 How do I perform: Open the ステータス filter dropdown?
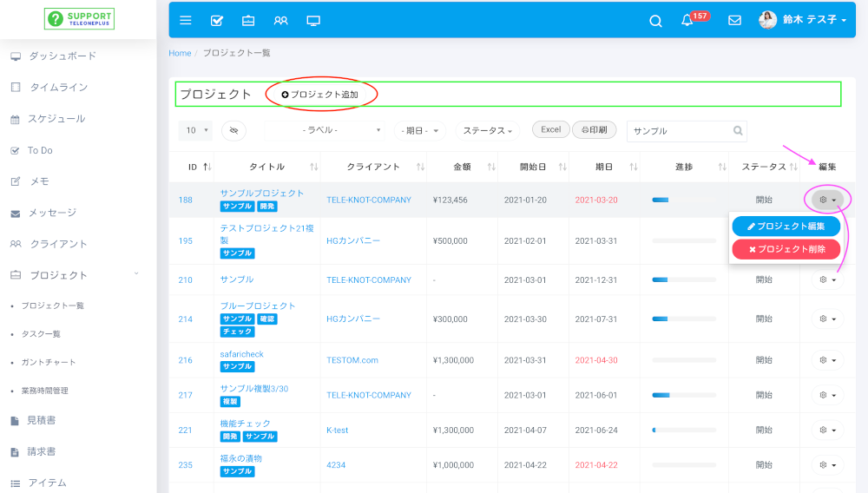click(x=487, y=130)
